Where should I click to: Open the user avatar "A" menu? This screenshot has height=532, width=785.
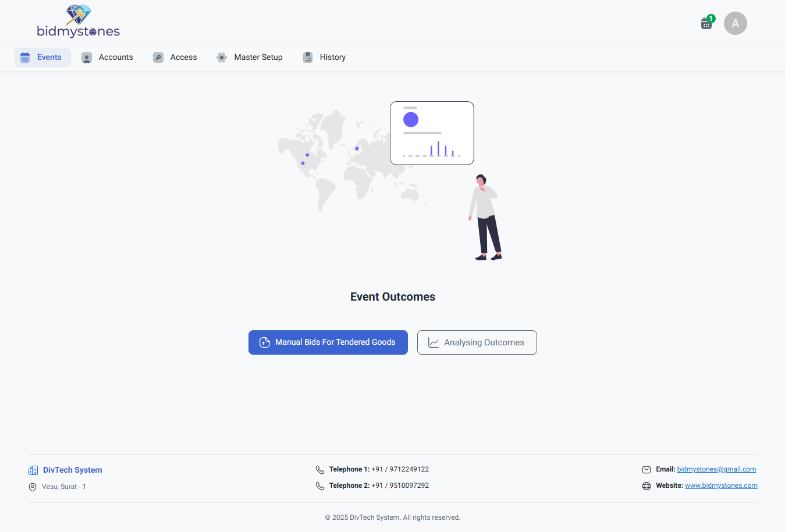coord(736,23)
